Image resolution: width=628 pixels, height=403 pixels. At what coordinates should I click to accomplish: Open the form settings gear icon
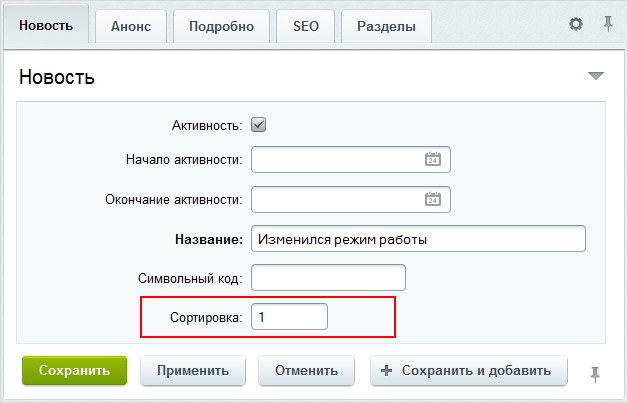coord(576,24)
